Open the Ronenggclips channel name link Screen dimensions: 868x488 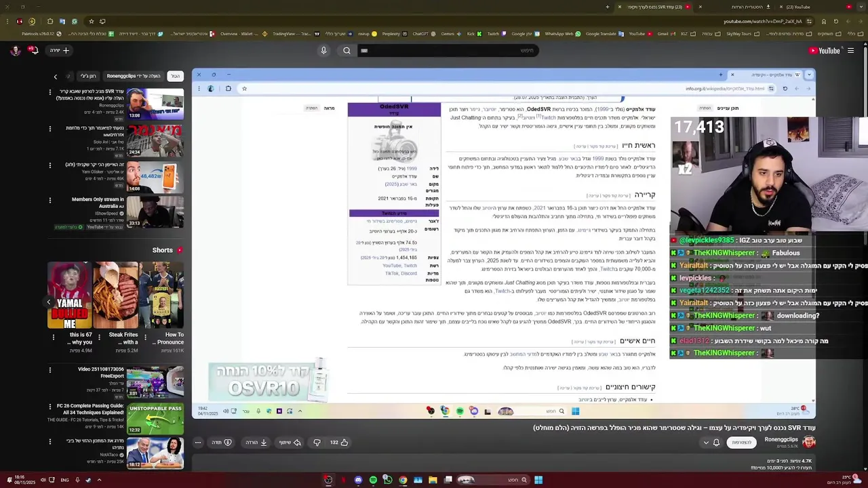click(x=781, y=439)
